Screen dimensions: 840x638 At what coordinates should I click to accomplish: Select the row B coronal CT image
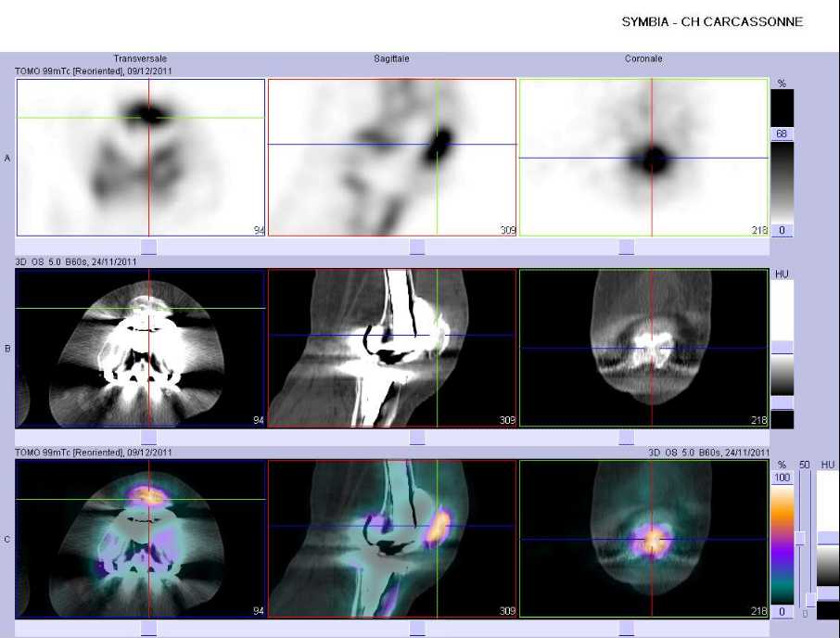tap(644, 348)
